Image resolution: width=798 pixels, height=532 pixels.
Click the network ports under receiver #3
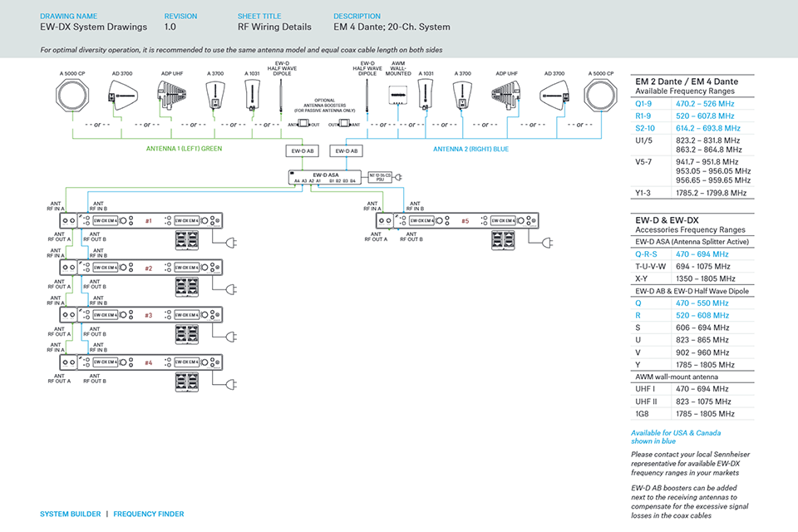point(187,334)
